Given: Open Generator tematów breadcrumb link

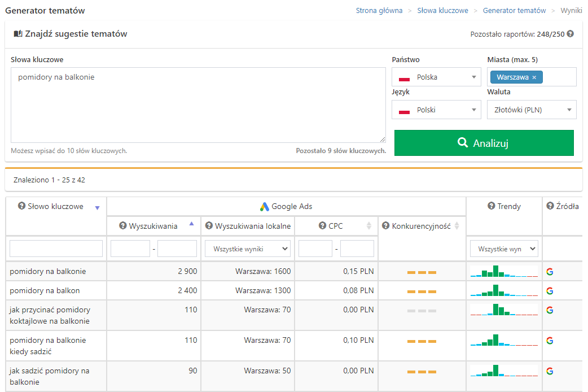Looking at the screenshot, I should coord(514,11).
